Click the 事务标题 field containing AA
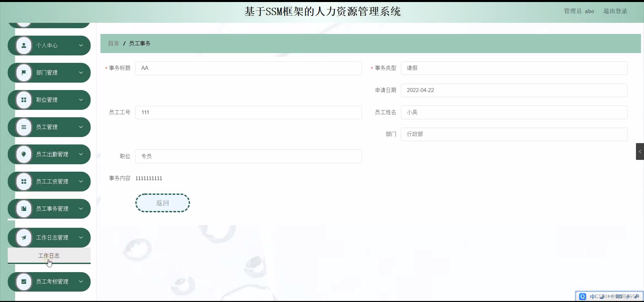The width and height of the screenshot is (644, 302). [x=249, y=68]
